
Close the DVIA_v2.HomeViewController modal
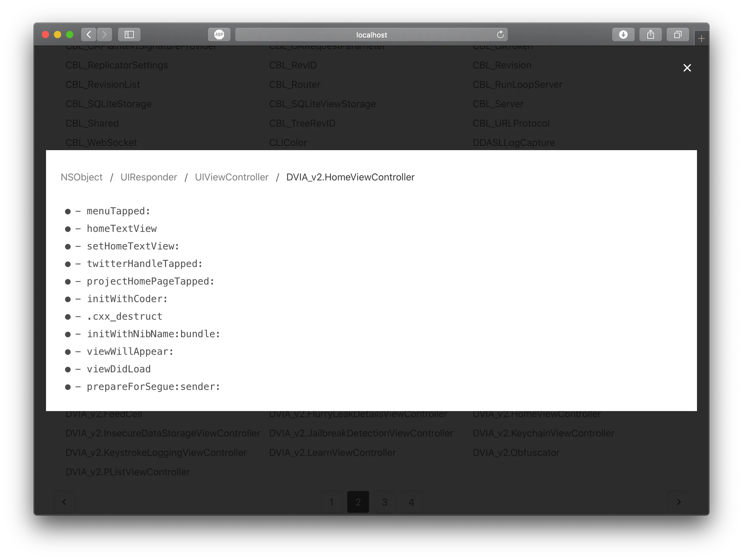click(x=687, y=67)
